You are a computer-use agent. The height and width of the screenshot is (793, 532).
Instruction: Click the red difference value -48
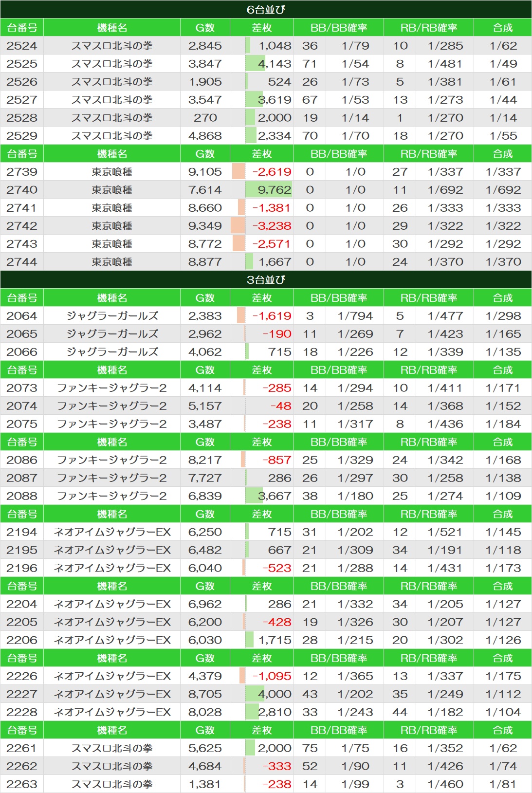pos(280,406)
